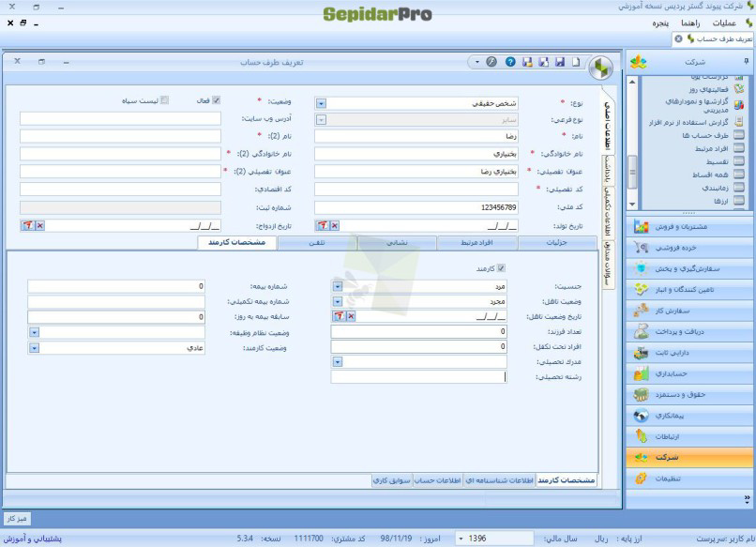Screen dimensions: 756x547
Task: Open حقوق و دستمزد module
Action: click(689, 395)
